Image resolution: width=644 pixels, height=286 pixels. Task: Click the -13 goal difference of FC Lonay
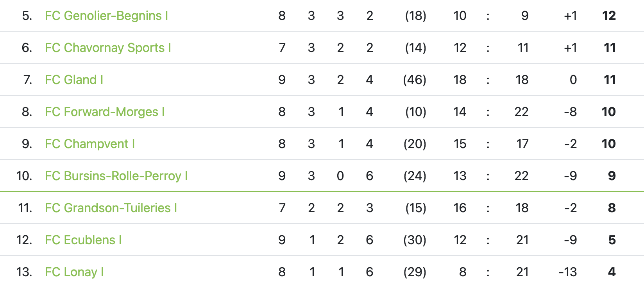coord(567,272)
